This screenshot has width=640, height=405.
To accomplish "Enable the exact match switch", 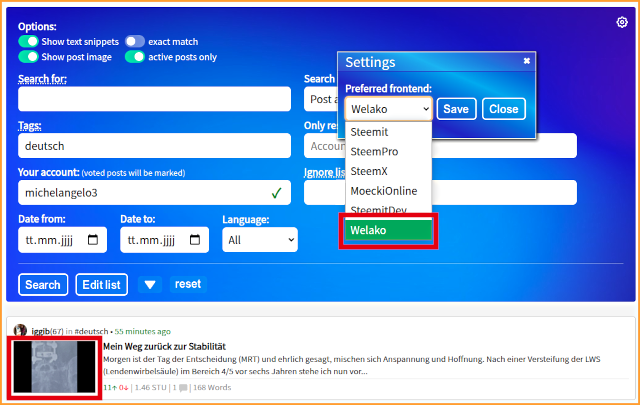I will [135, 41].
